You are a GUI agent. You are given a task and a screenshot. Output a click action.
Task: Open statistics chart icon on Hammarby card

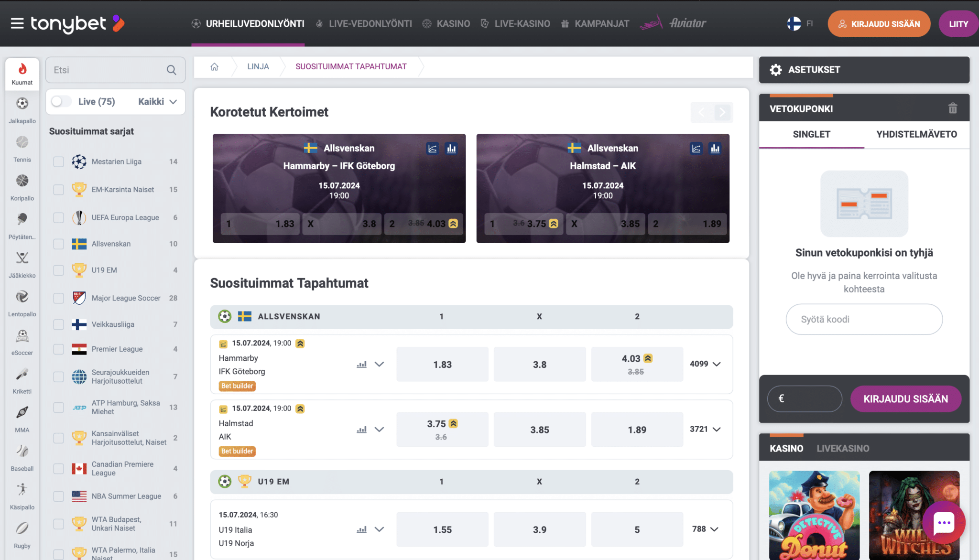pyautogui.click(x=433, y=149)
